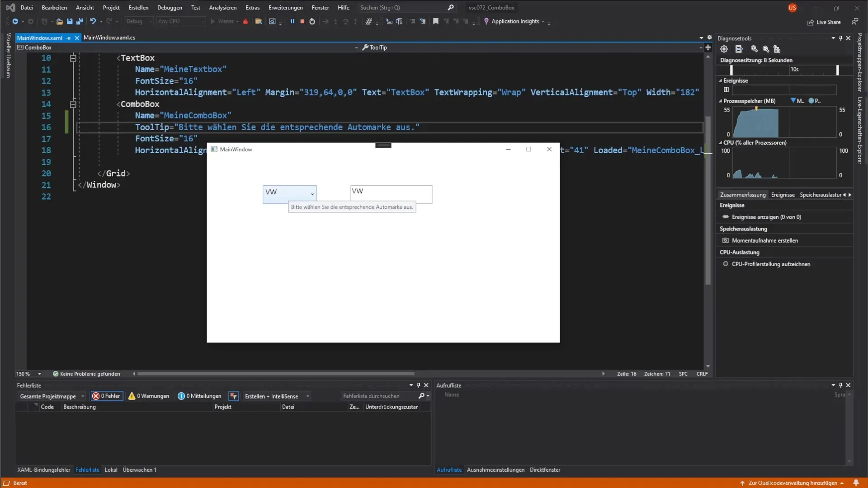
Task: Click the right handle of diagnostics time selection
Action: point(837,70)
